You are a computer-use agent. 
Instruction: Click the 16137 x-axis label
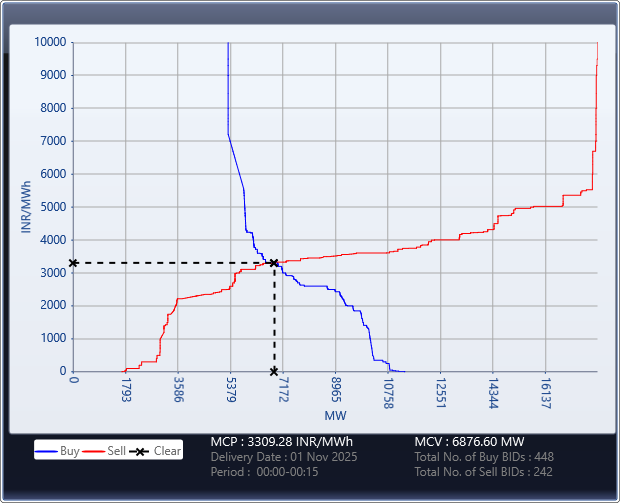click(x=546, y=393)
